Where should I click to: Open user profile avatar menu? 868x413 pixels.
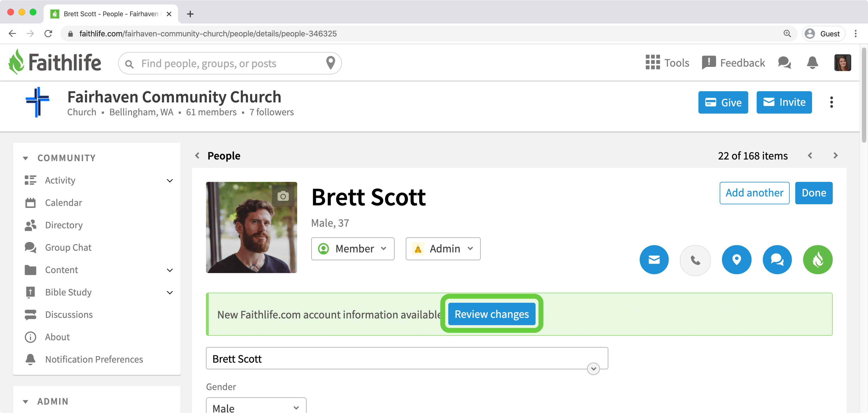tap(842, 63)
